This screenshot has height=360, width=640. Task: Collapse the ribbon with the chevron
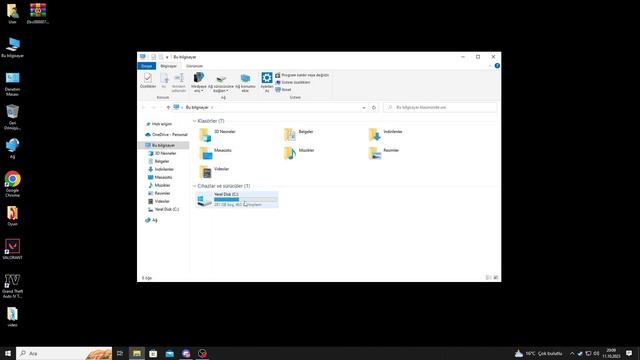point(490,66)
